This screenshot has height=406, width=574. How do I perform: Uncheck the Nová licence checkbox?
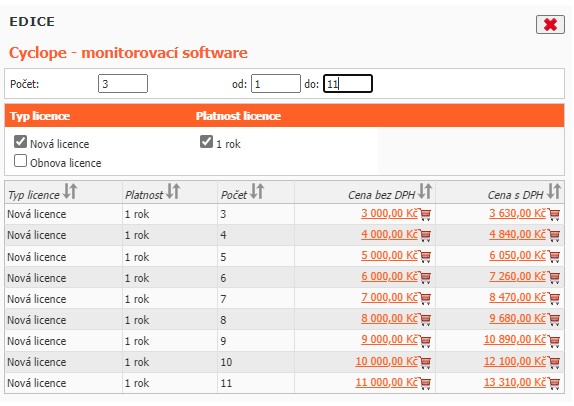tap(20, 142)
